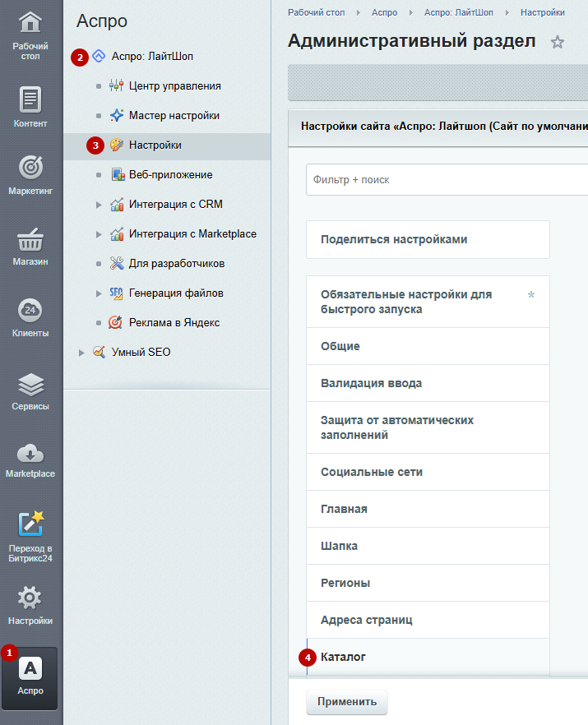Screen dimensions: 588x725
Task: Click the Интеграция с Marketplace chart icon
Action: pyautogui.click(x=117, y=234)
